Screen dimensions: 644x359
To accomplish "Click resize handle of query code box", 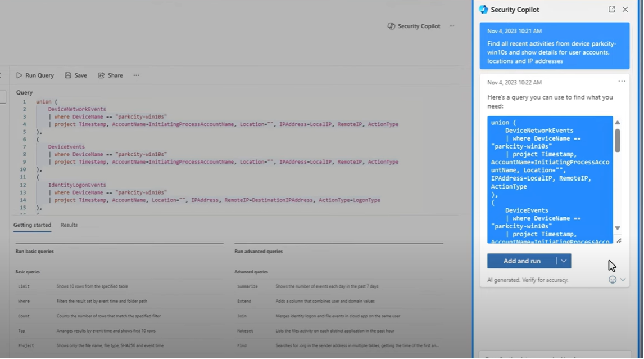I will [x=619, y=241].
